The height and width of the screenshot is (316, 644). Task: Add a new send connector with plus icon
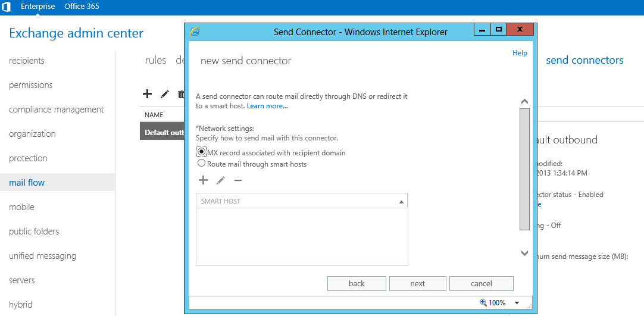coord(147,94)
